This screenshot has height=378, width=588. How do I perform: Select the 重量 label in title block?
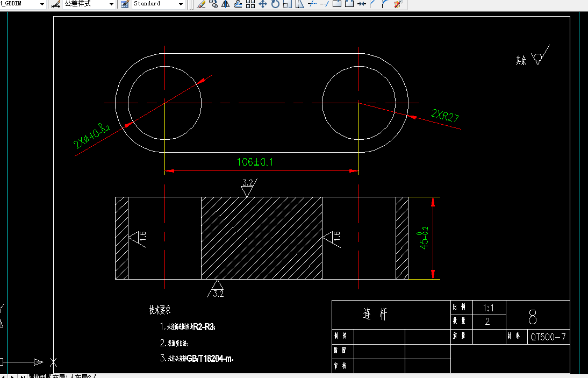point(460,336)
